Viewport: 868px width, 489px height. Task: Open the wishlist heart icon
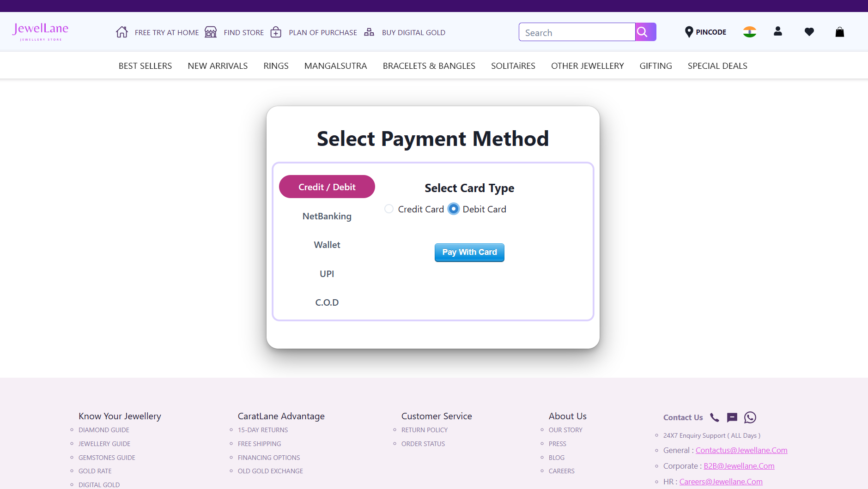click(809, 32)
